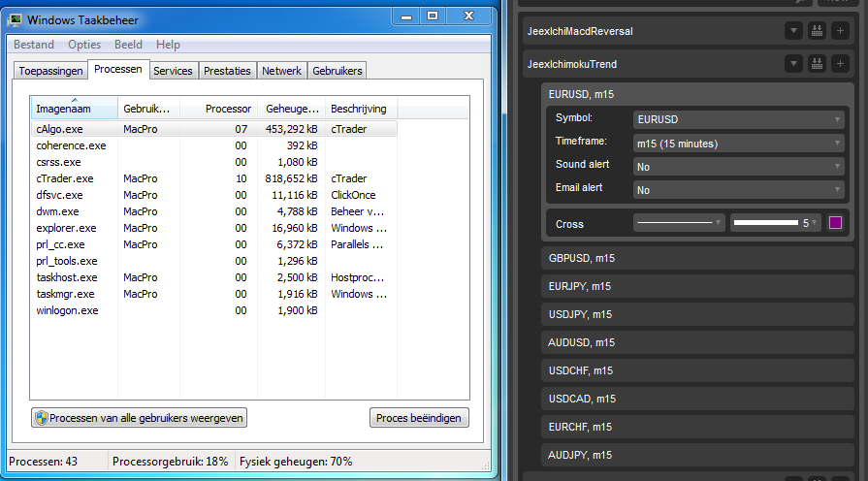Select the csrss.exe process
The width and height of the screenshot is (868, 481).
tap(213, 162)
